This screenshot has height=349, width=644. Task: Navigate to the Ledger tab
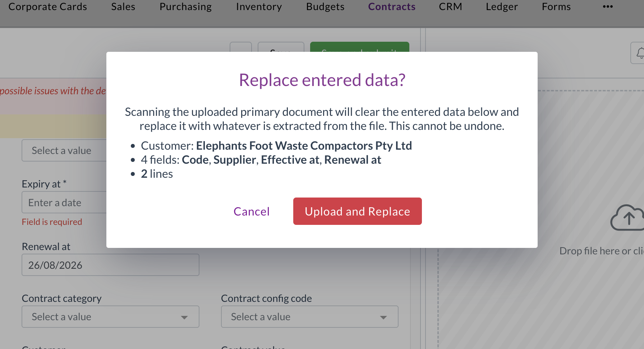[502, 6]
